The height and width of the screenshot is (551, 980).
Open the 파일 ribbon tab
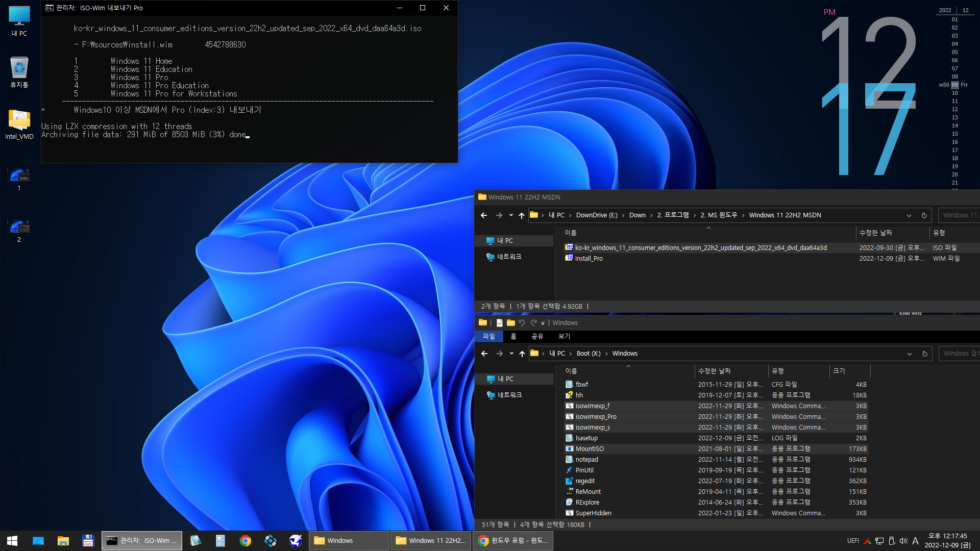pos(489,337)
